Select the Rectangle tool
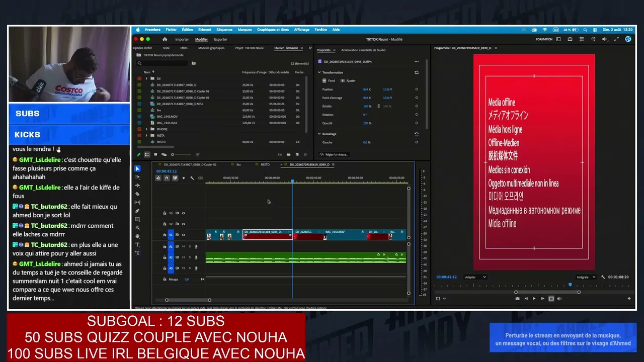Image resolution: width=644 pixels, height=362 pixels. coord(137,220)
